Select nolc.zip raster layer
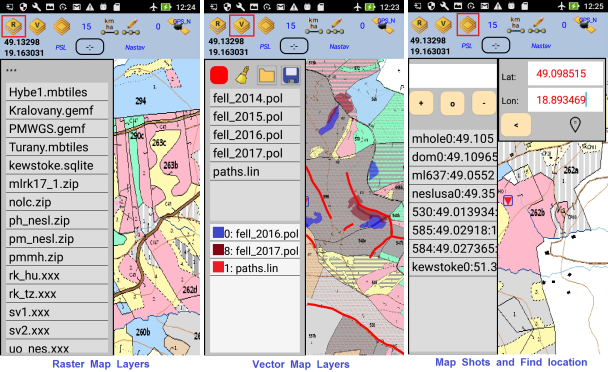 click(57, 202)
